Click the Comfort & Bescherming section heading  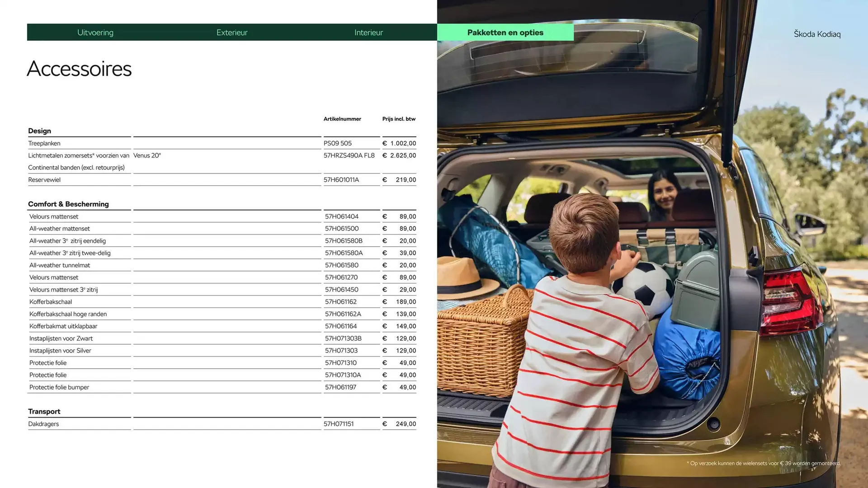(x=68, y=204)
